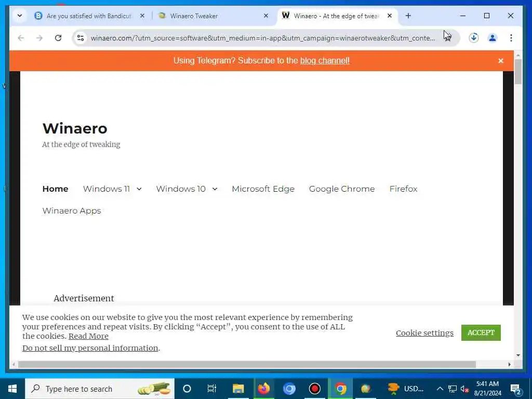532x399 pixels.
Task: Open Task View on taskbar
Action: pyautogui.click(x=212, y=389)
